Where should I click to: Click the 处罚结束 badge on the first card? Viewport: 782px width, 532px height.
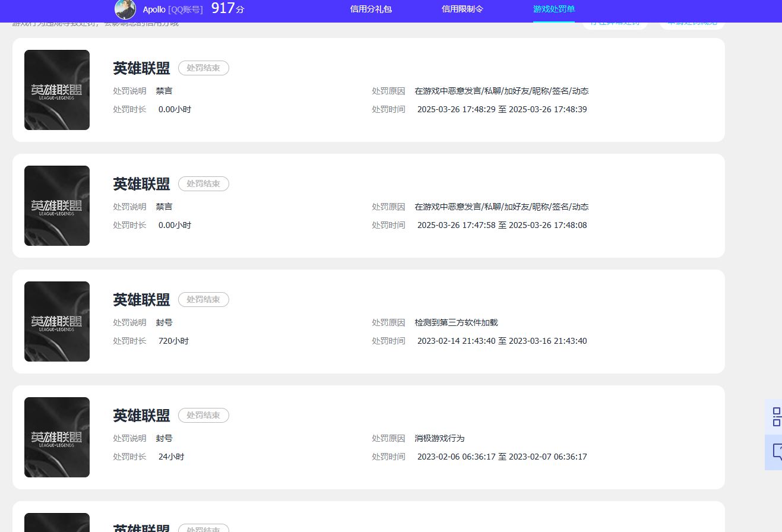tap(203, 68)
